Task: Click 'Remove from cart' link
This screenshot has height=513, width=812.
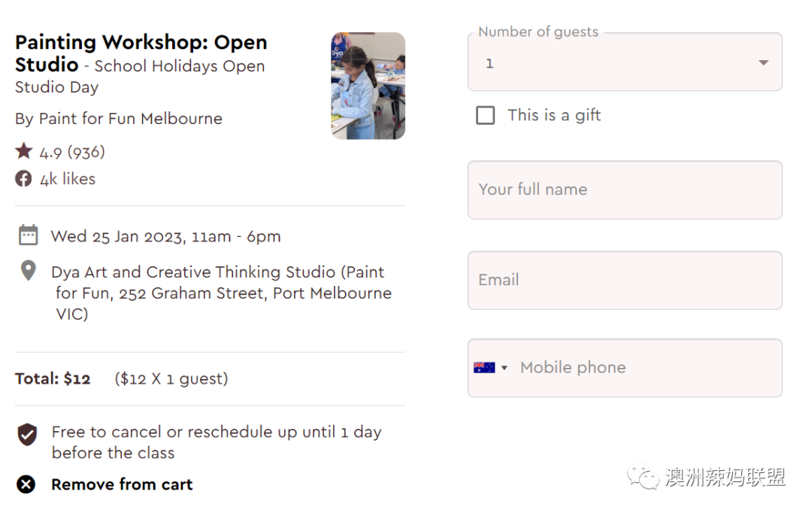Action: (x=122, y=484)
